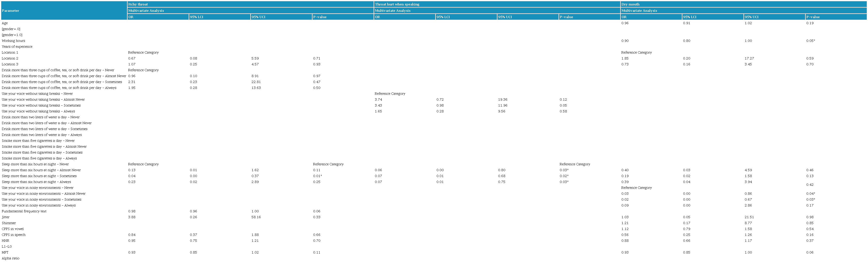Click the 58.16 value in Jitter row
Image resolution: width=868 pixels, height=262 pixels.
click(x=256, y=217)
